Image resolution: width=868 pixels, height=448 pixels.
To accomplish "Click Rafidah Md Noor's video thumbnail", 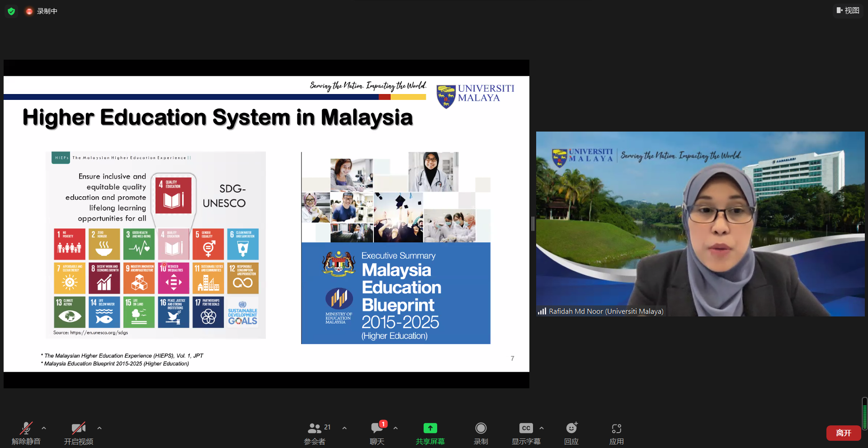I will click(x=700, y=224).
